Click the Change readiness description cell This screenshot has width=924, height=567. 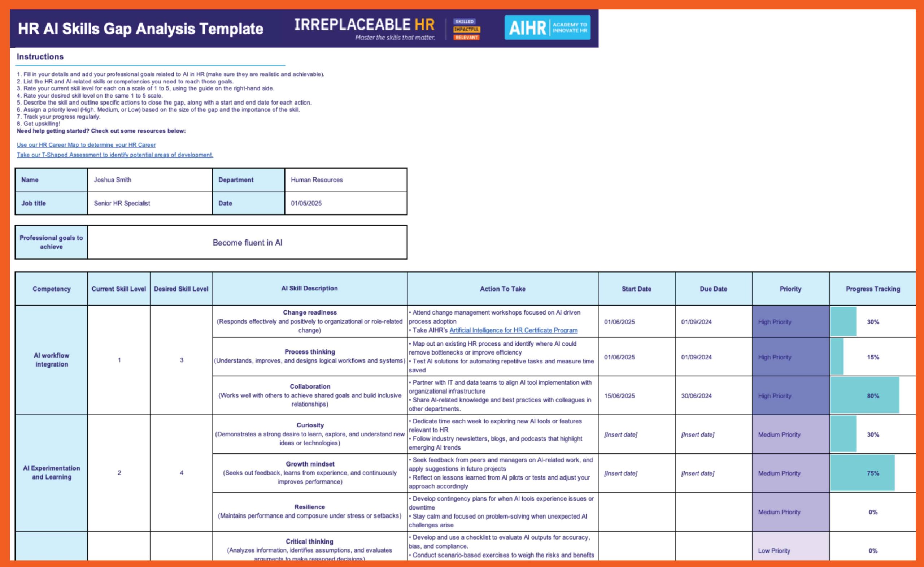310,321
